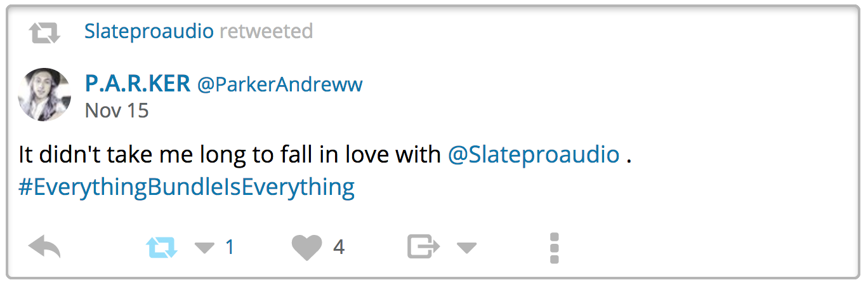
Task: Expand the share options dropdown arrow
Action: (466, 248)
